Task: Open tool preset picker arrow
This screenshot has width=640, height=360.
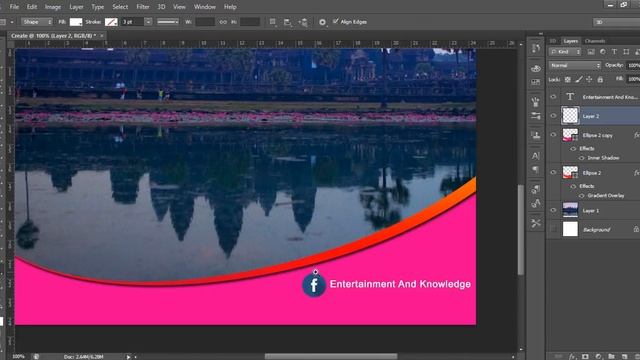Action: (12, 22)
